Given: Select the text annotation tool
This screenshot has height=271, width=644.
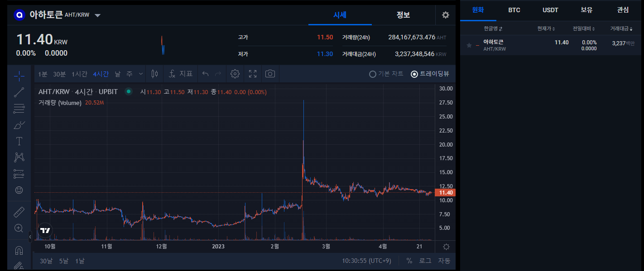Looking at the screenshot, I should pos(19,141).
